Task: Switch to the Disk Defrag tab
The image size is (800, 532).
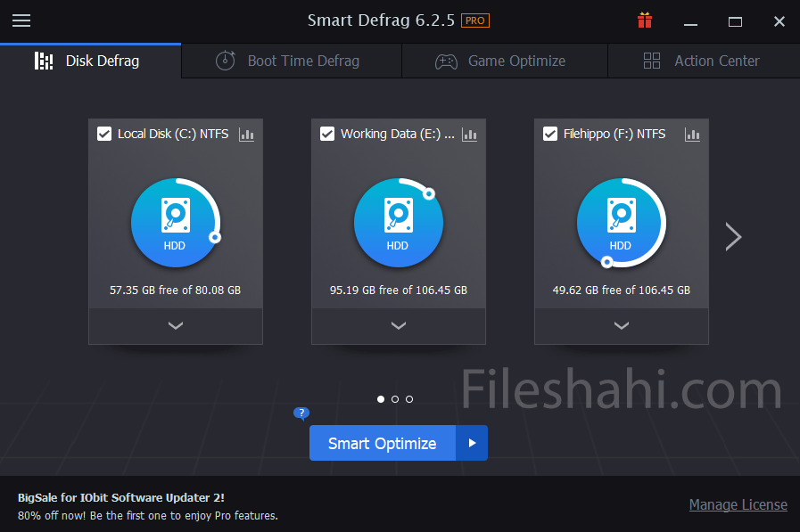Action: tap(91, 61)
